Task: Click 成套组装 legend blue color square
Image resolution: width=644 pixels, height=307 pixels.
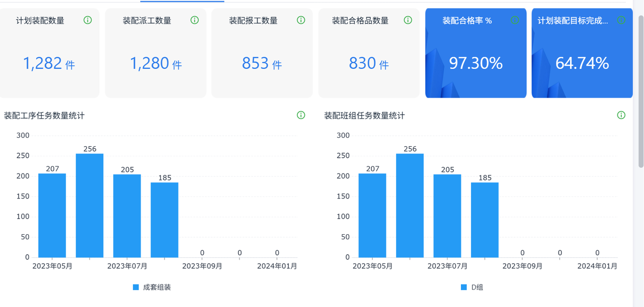Action: (136, 287)
